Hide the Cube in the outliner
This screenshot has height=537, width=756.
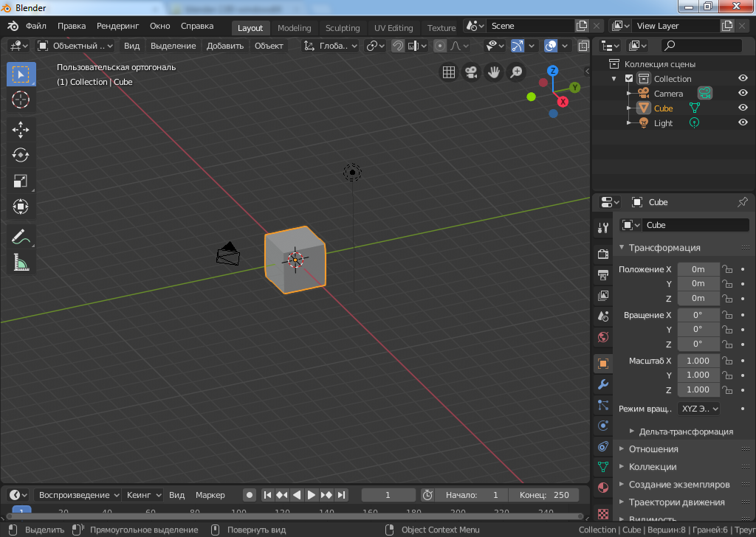[743, 108]
